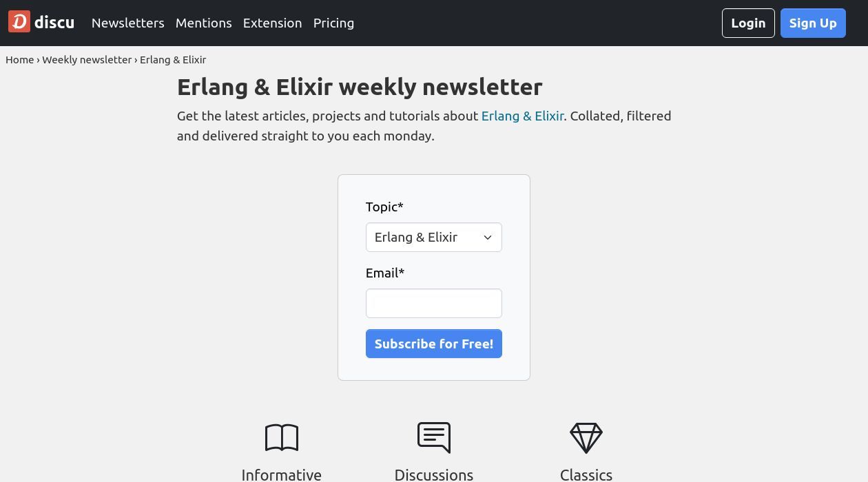Open the Newsletters menu item
The height and width of the screenshot is (482, 868).
128,23
